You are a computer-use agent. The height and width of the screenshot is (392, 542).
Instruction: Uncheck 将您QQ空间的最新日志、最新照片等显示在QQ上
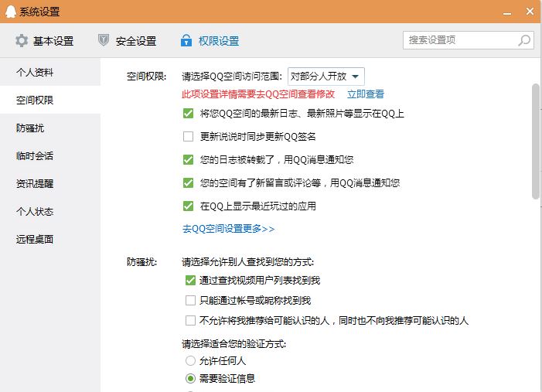188,114
